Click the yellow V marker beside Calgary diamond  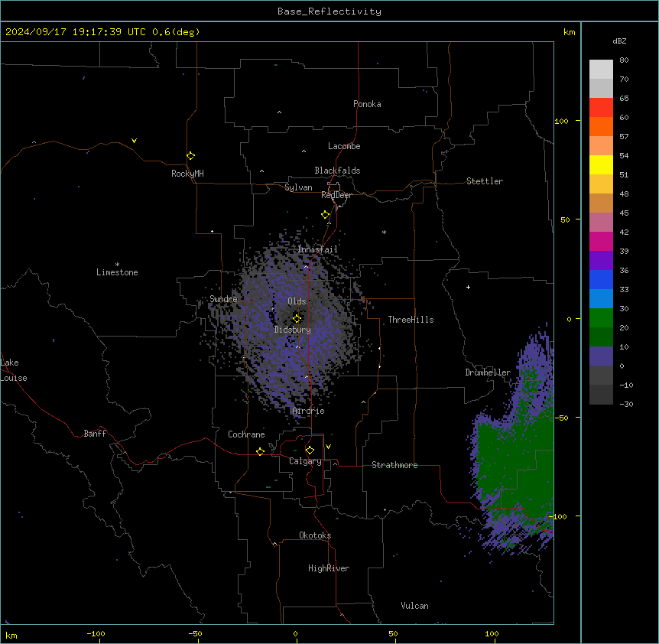(x=328, y=447)
